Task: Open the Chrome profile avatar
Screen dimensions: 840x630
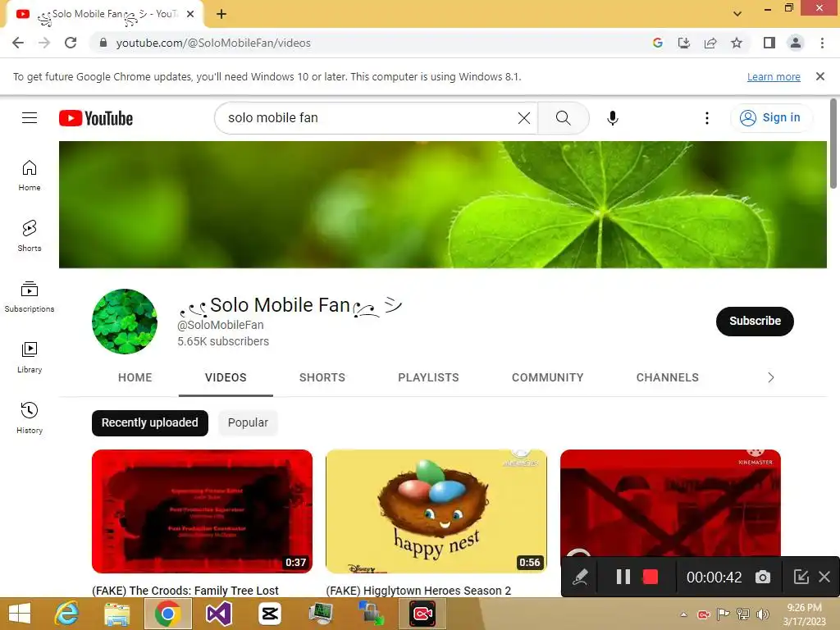Action: 796,43
